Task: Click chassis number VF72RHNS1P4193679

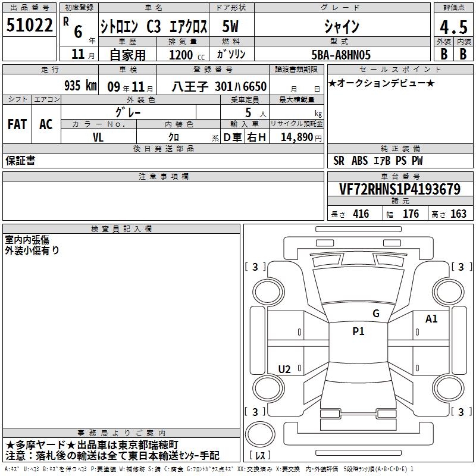Action: coord(400,189)
